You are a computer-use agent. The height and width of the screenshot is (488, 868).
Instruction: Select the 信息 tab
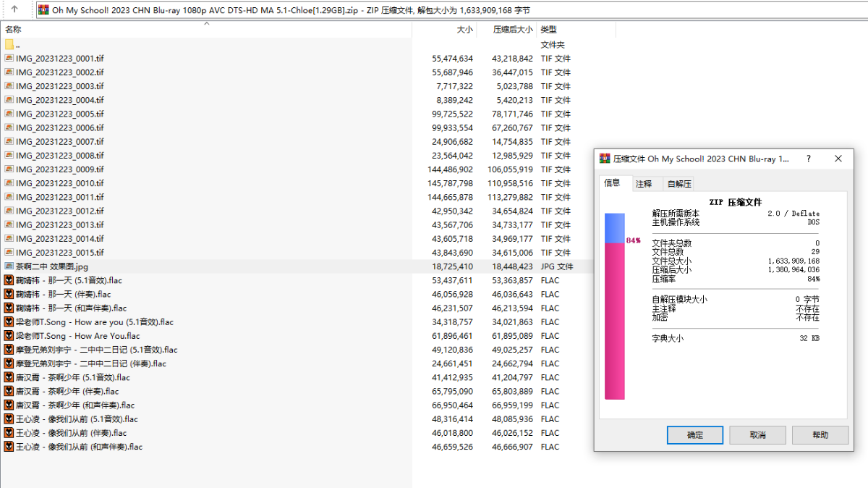[612, 183]
